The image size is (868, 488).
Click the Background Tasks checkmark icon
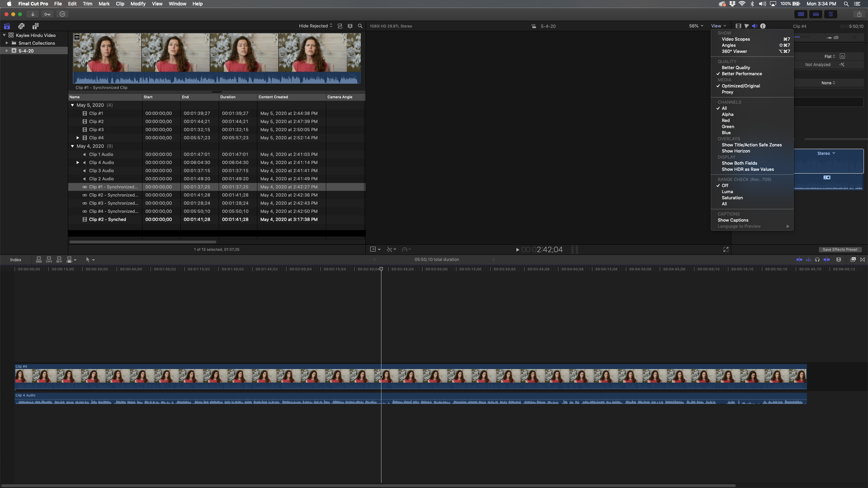(x=62, y=14)
